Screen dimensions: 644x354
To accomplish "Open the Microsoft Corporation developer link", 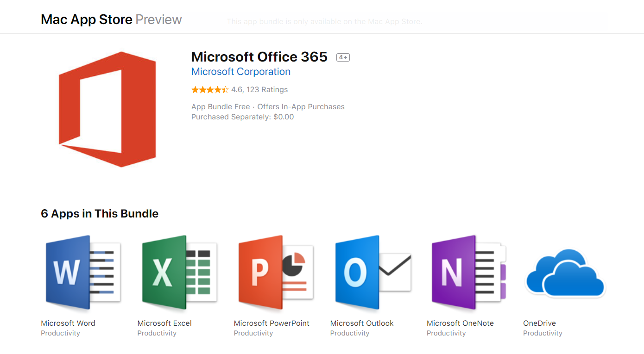I will pyautogui.click(x=241, y=72).
